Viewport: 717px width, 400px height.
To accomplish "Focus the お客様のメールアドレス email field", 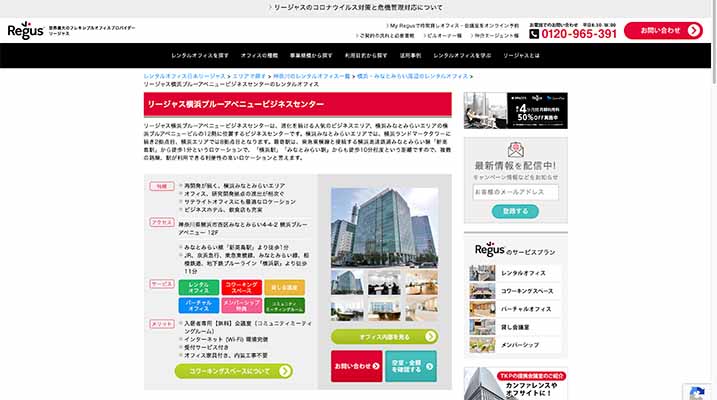I will [515, 192].
